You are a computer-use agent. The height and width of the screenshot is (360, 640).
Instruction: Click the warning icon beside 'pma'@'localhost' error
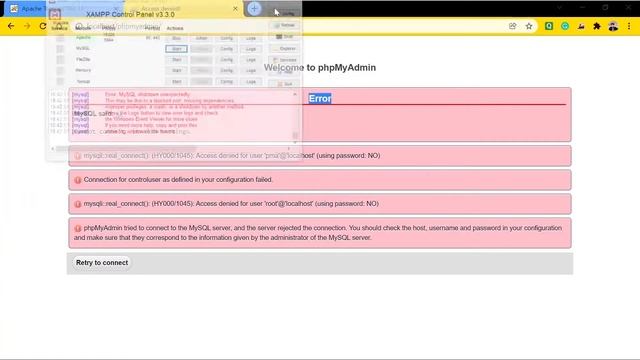pyautogui.click(x=78, y=156)
